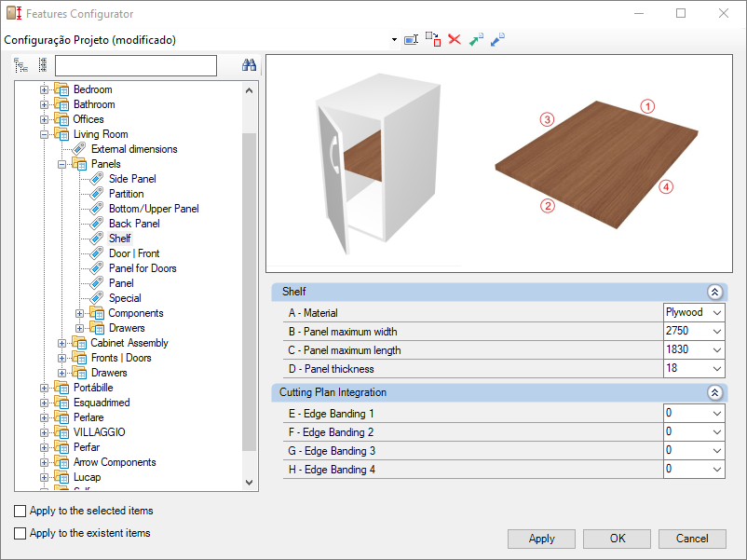Click the cabinet preview image
Image resolution: width=747 pixels, height=560 pixels.
[378, 164]
